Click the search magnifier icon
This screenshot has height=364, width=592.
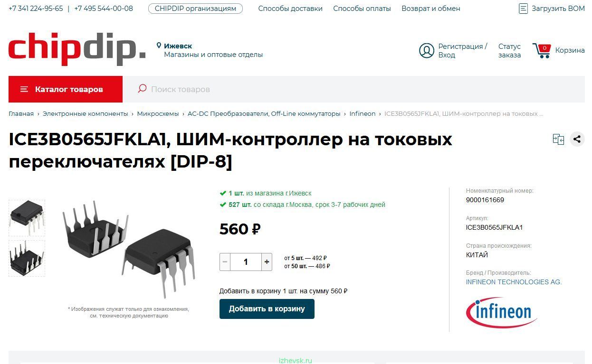point(142,89)
